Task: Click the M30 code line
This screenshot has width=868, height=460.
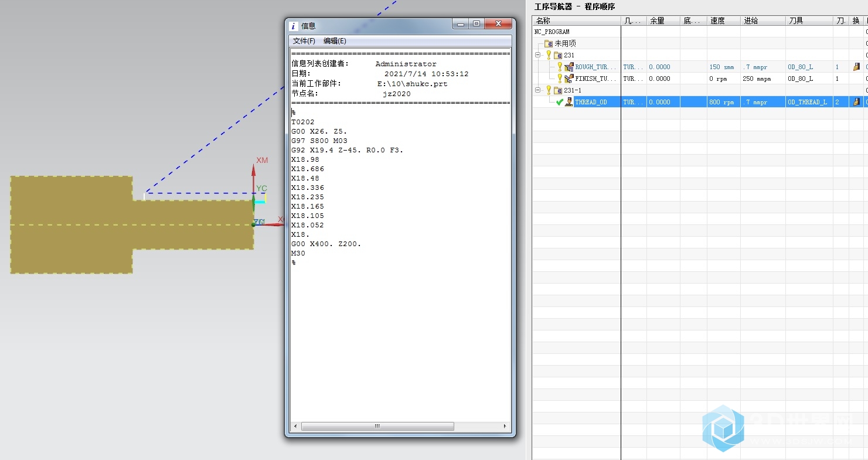Action: click(x=298, y=253)
